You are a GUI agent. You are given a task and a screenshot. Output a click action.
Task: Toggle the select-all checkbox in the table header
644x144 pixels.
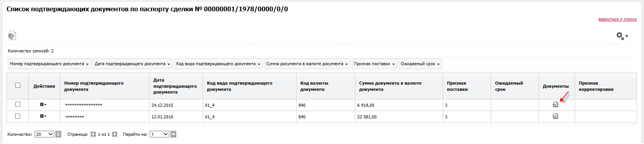(x=18, y=85)
